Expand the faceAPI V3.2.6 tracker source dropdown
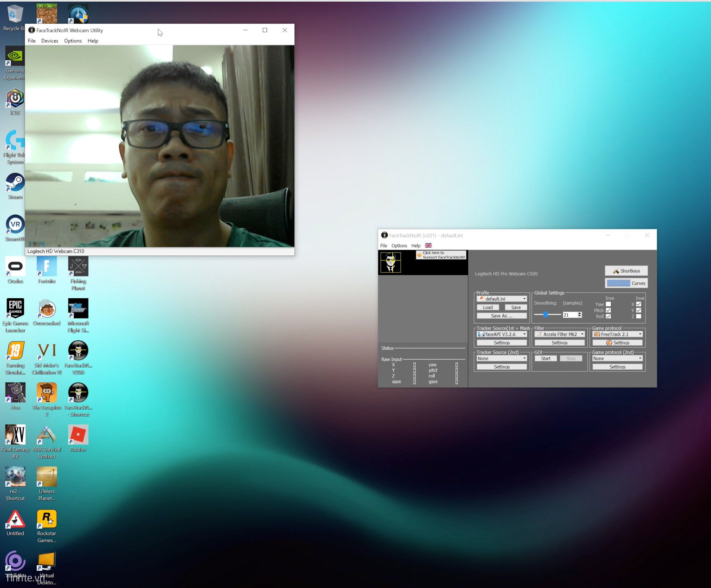The image size is (711, 588). [502, 334]
